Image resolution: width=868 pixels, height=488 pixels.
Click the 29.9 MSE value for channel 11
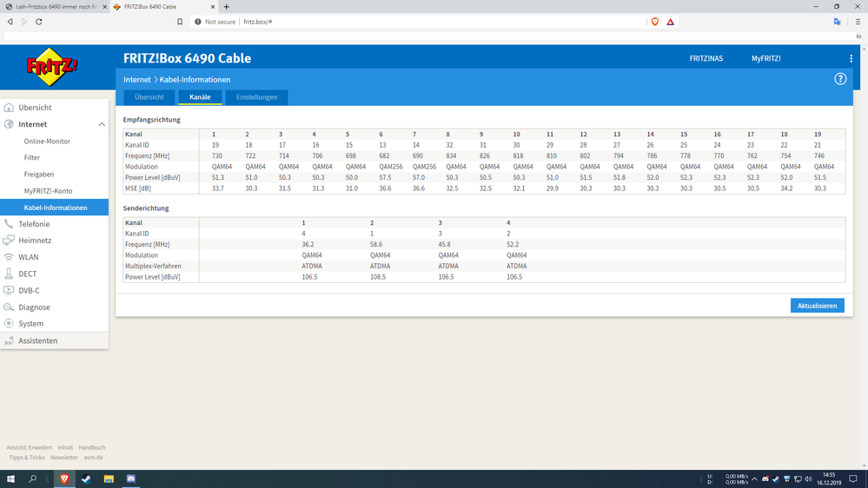point(553,188)
